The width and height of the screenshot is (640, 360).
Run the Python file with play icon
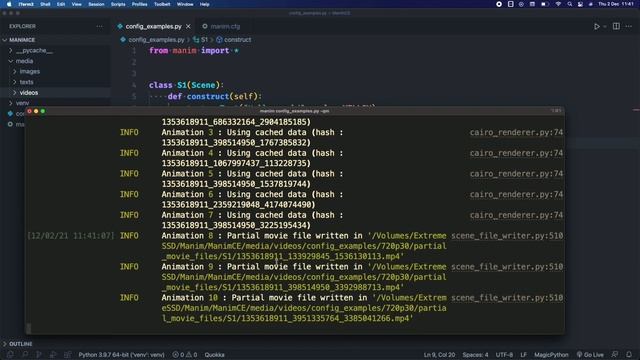[x=597, y=26]
